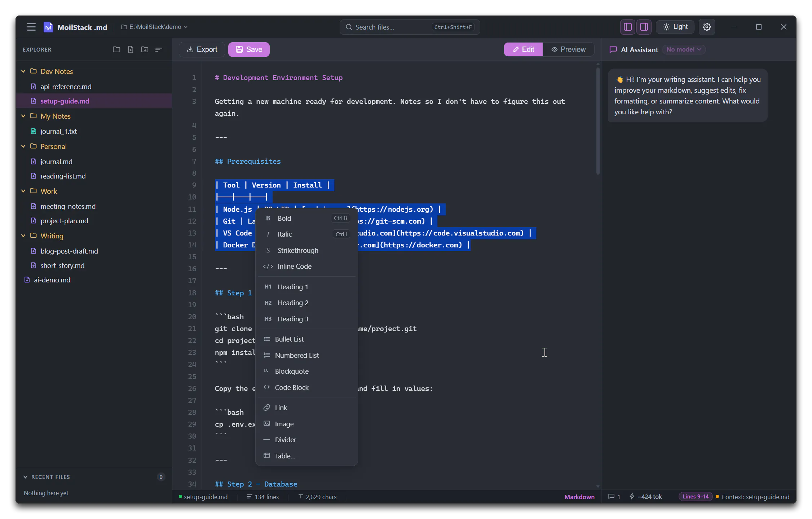Click the editor vertical scrollbar thumb
The height and width of the screenshot is (519, 812).
(x=598, y=121)
